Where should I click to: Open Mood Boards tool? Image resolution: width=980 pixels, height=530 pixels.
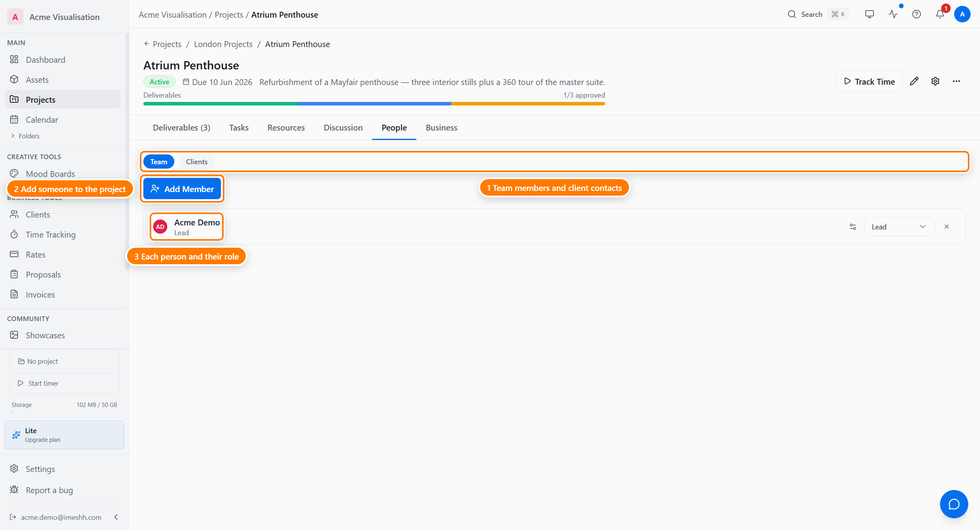(x=63, y=174)
